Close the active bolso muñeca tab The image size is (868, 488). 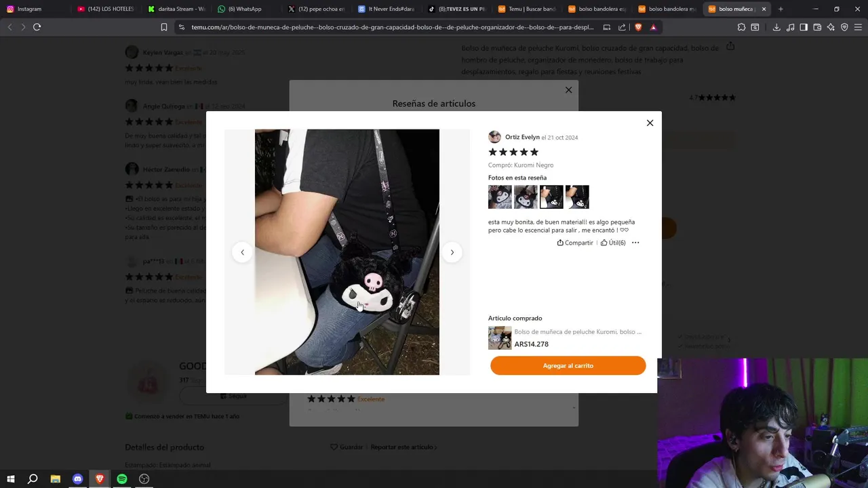point(764,9)
